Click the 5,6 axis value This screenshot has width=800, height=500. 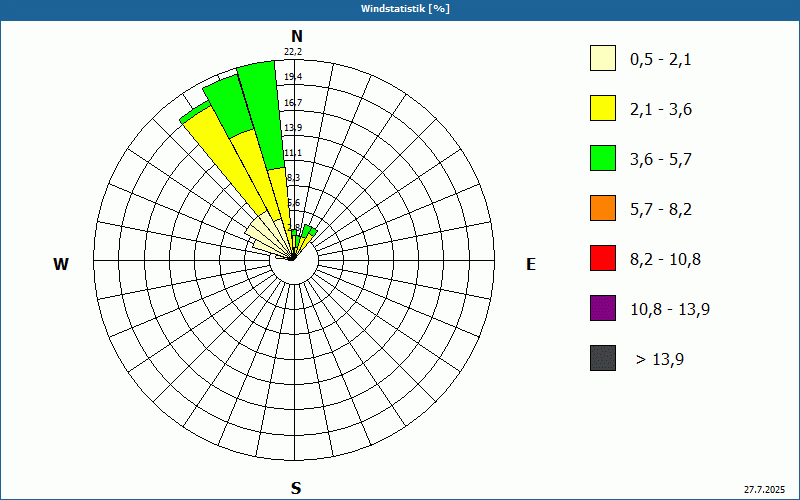coord(293,203)
